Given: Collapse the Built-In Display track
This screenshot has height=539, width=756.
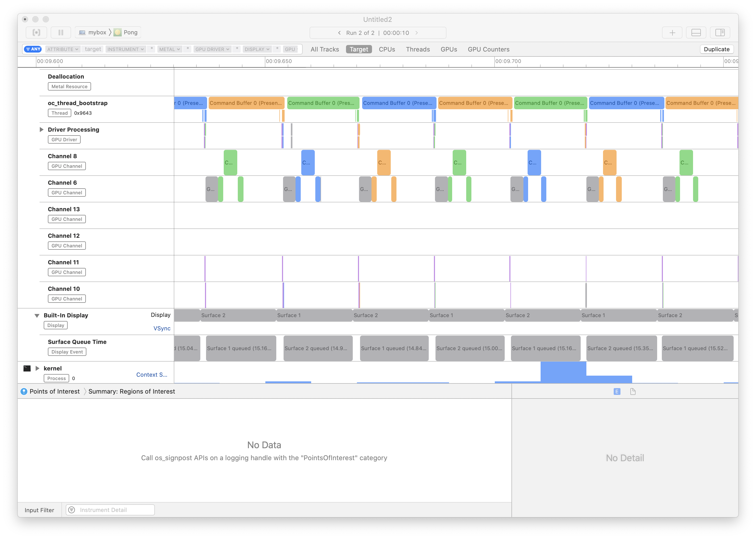Looking at the screenshot, I should click(37, 315).
